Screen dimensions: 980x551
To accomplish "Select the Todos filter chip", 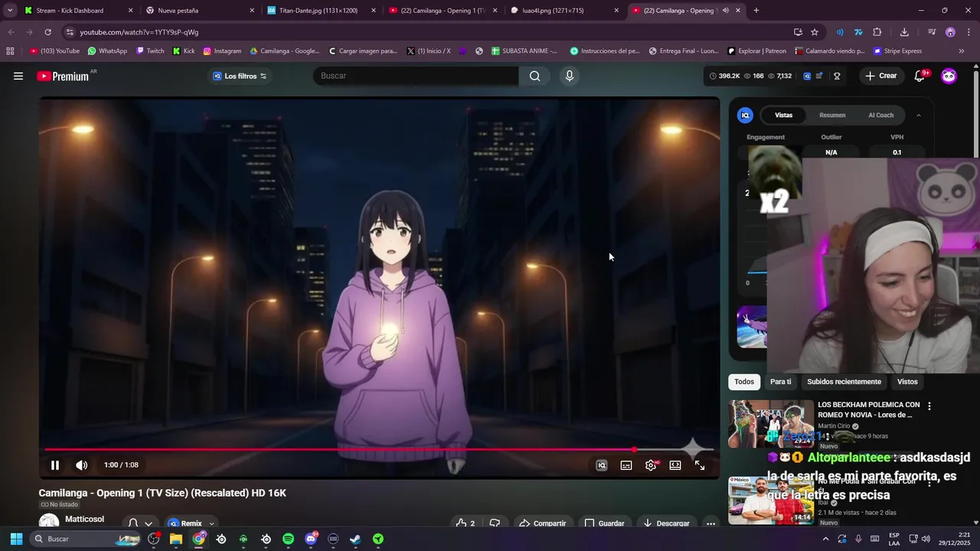I will pyautogui.click(x=744, y=381).
